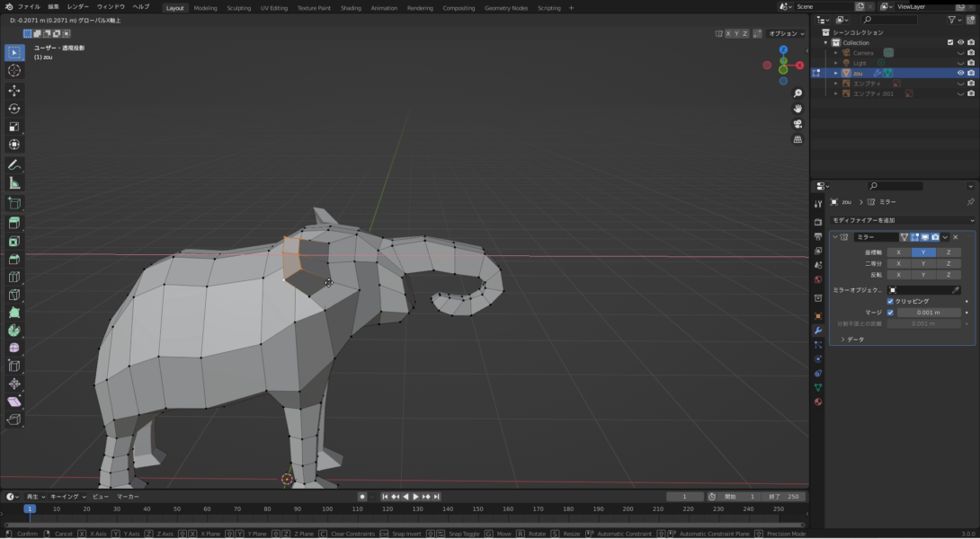Select the Bevel tool
This screenshot has height=539, width=980.
[x=13, y=259]
